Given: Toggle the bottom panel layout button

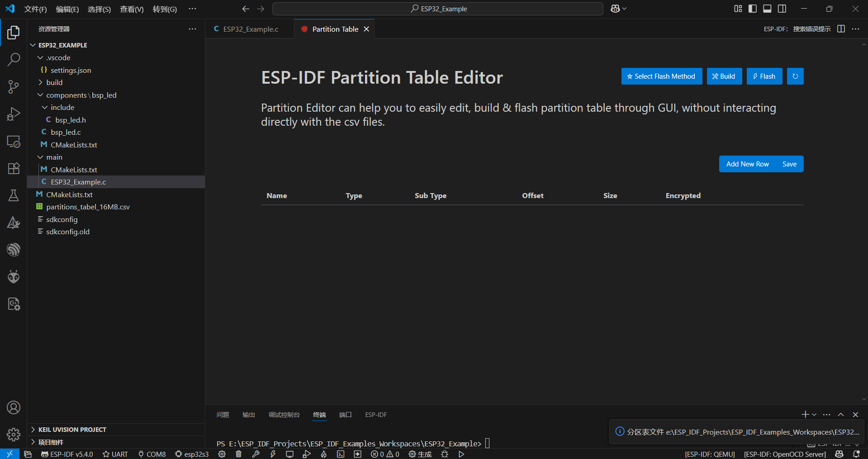Looking at the screenshot, I should pyautogui.click(x=767, y=9).
